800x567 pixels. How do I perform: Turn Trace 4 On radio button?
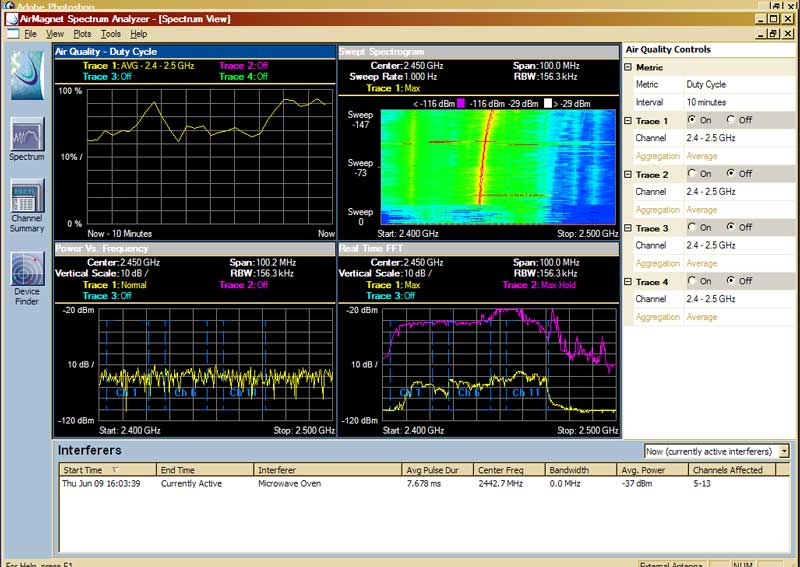coord(691,281)
